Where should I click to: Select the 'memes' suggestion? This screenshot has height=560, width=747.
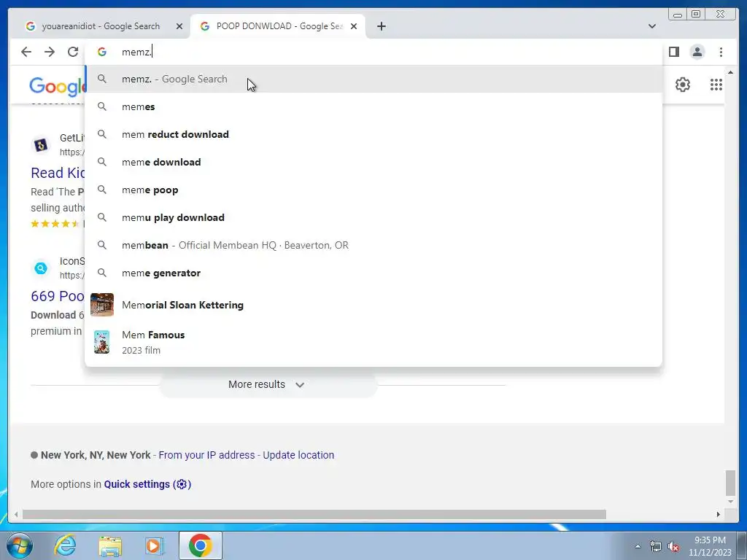click(373, 106)
